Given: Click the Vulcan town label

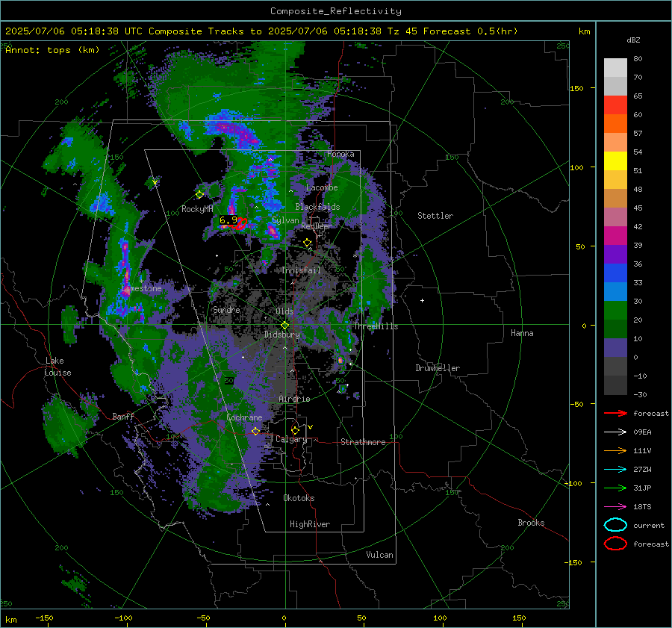Looking at the screenshot, I should 379,555.
